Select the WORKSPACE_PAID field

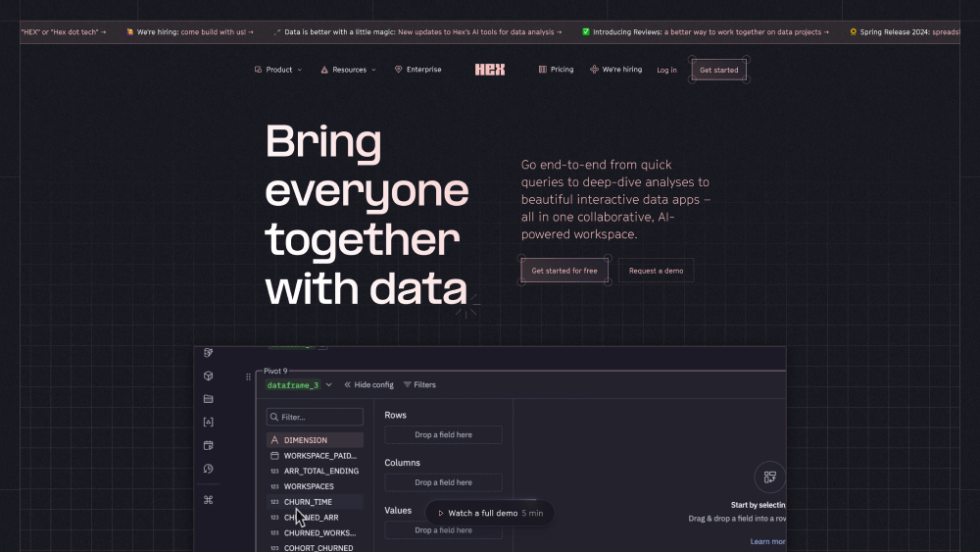pyautogui.click(x=315, y=456)
